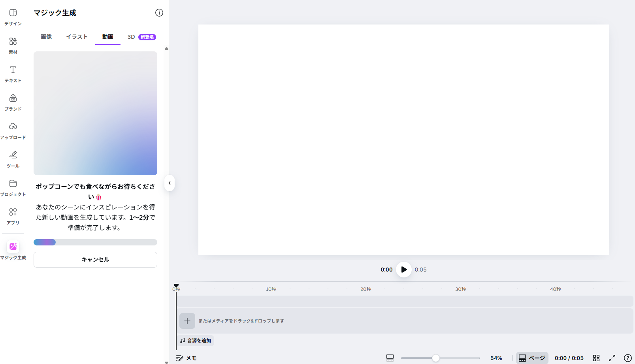Switch to the 画像 tab
The height and width of the screenshot is (364, 635).
[x=46, y=37]
